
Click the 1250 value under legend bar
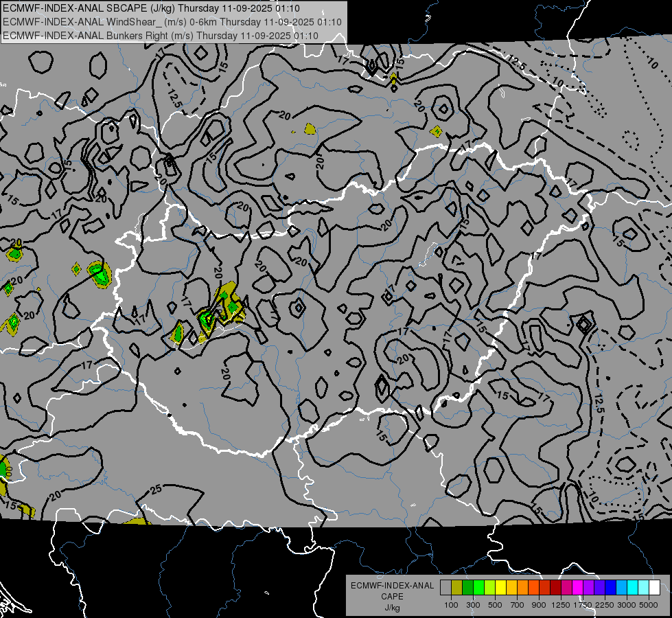[x=561, y=605]
